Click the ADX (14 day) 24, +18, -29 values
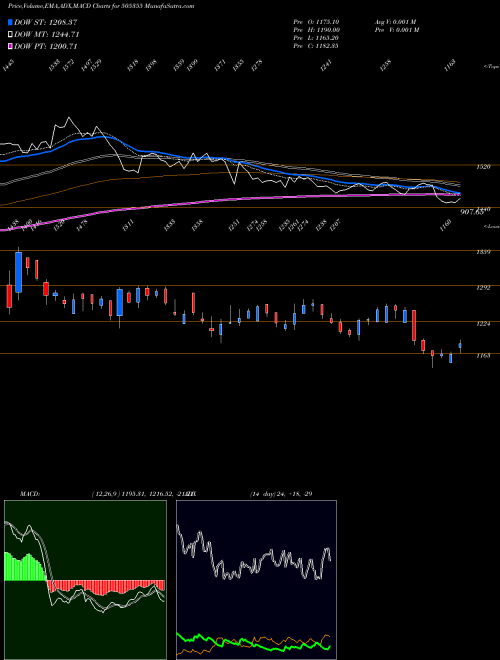The height and width of the screenshot is (660, 500). pos(281,494)
